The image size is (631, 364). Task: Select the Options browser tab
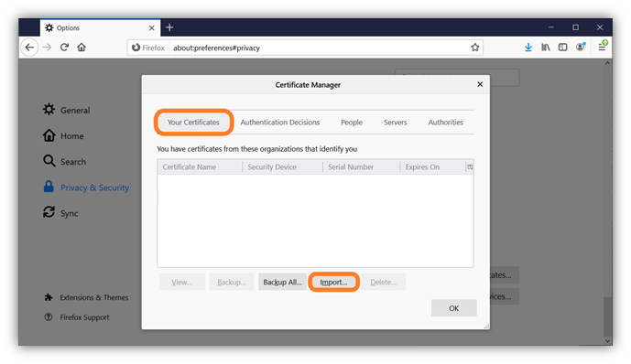99,27
